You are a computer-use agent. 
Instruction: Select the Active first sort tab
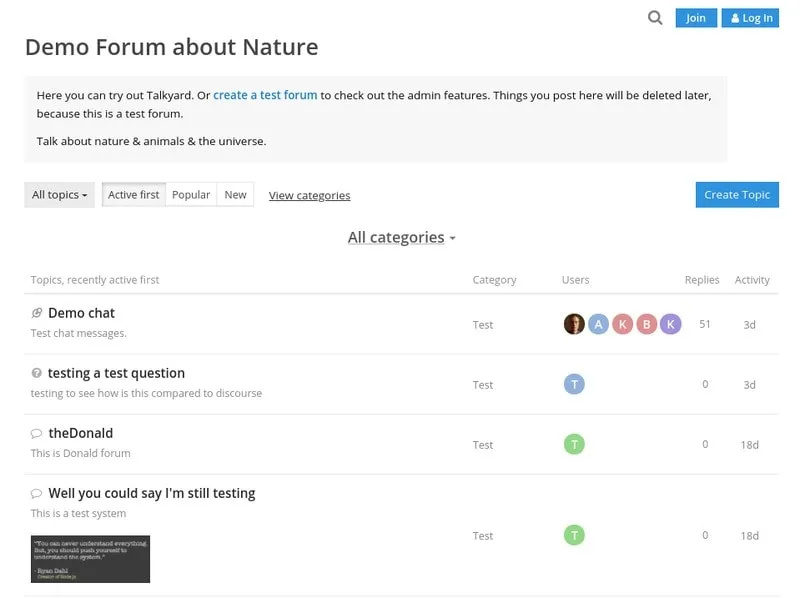click(x=133, y=195)
